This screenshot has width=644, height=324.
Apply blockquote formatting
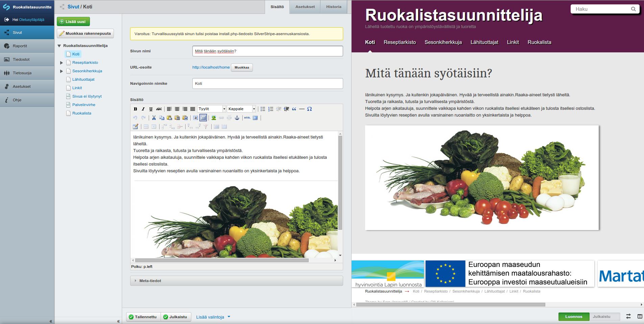coord(294,109)
